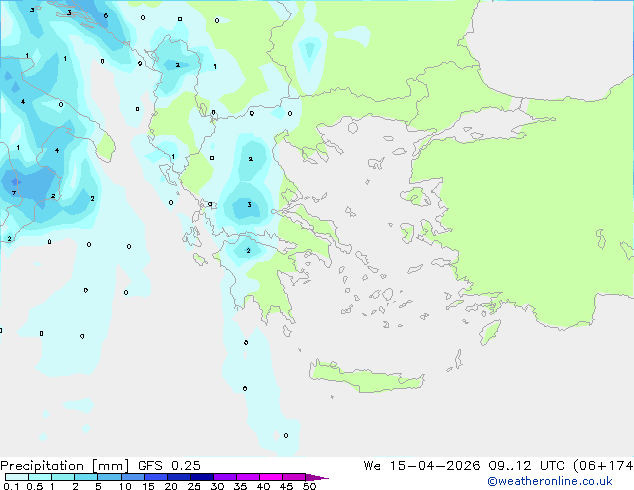Select the 2–5 mm legend color swatch
Screen dimensions: 634x490
click(x=86, y=477)
